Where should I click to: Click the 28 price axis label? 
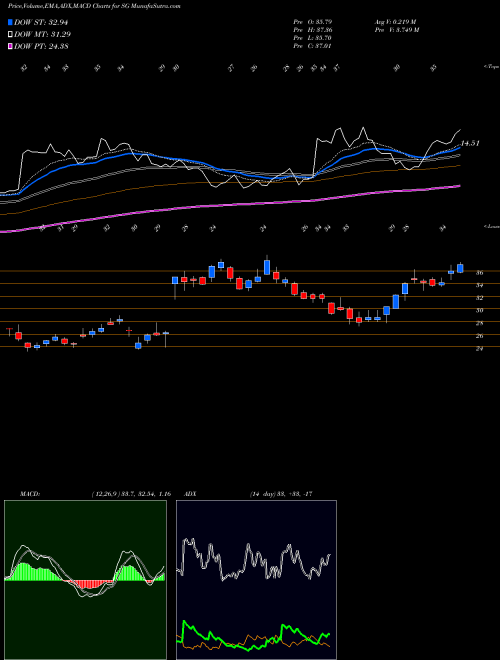tap(479, 323)
